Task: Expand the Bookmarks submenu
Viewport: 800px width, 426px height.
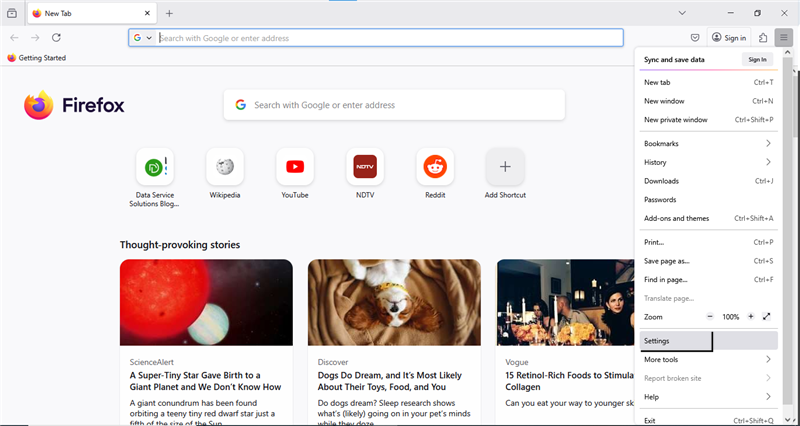Action: point(709,144)
